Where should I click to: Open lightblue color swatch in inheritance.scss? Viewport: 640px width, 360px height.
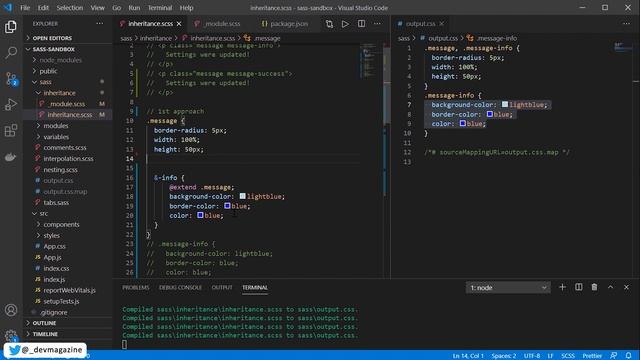coord(242,196)
